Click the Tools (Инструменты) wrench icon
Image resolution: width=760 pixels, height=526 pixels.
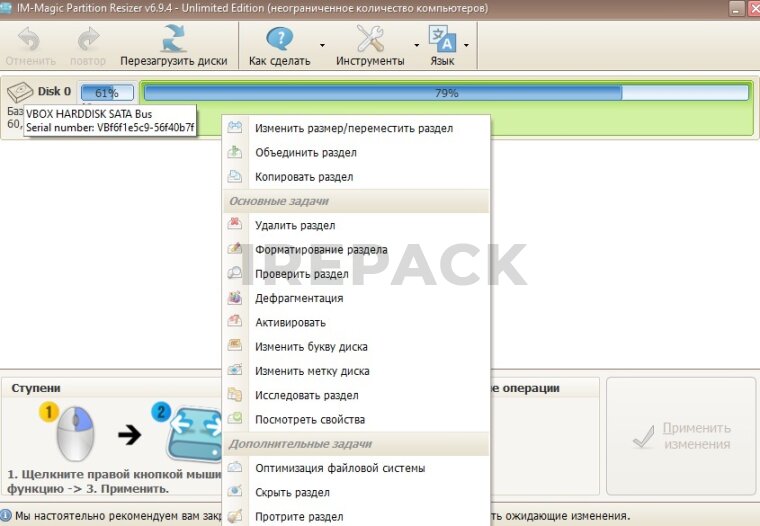pos(370,39)
